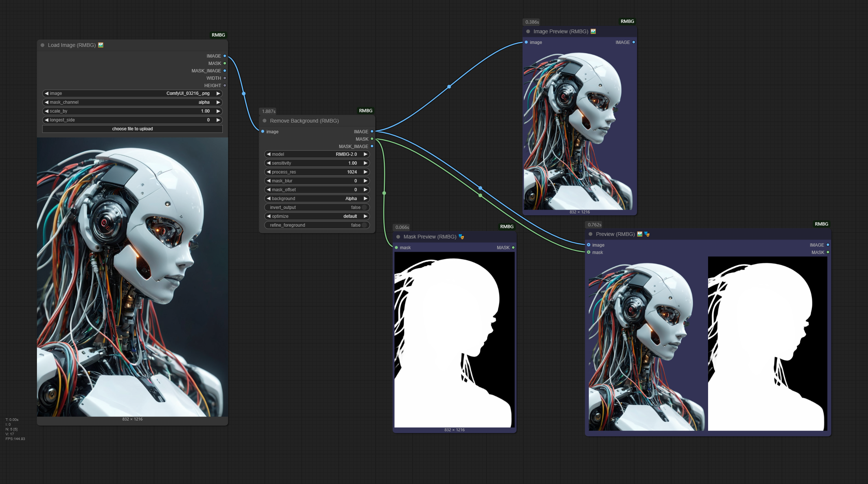Collapse the Preview (RMBG) node dot
868x484 pixels.
coord(591,234)
